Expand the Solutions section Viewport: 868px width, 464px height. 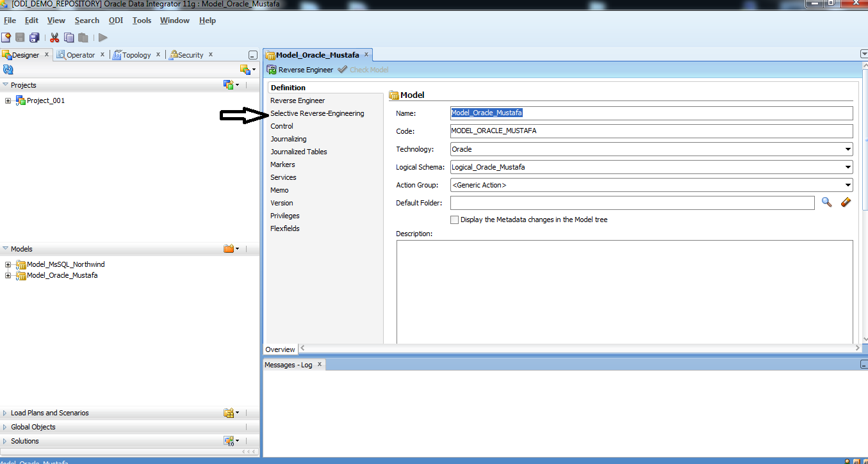(5, 441)
